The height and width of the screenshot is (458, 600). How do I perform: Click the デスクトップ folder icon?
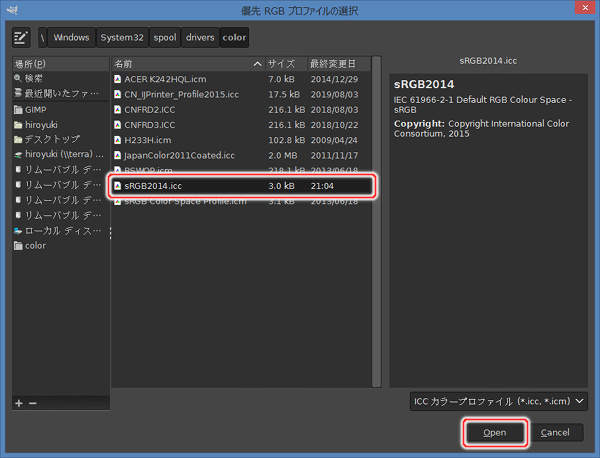pyautogui.click(x=18, y=139)
